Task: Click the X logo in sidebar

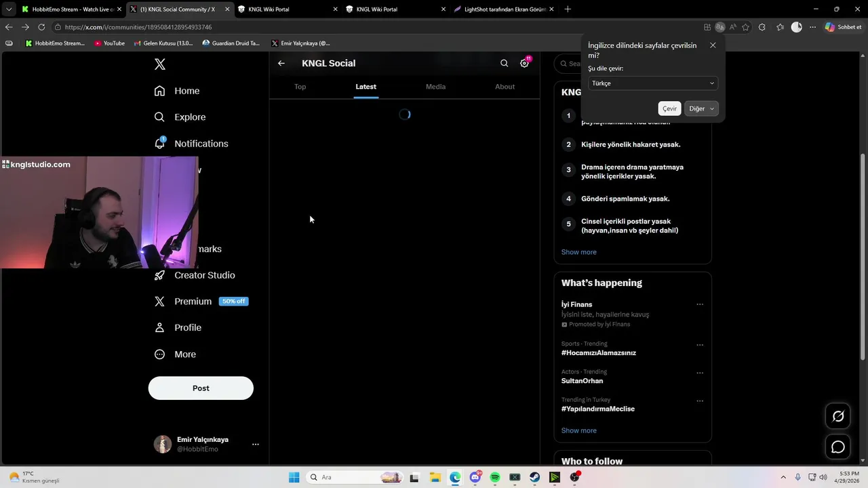Action: (x=160, y=64)
